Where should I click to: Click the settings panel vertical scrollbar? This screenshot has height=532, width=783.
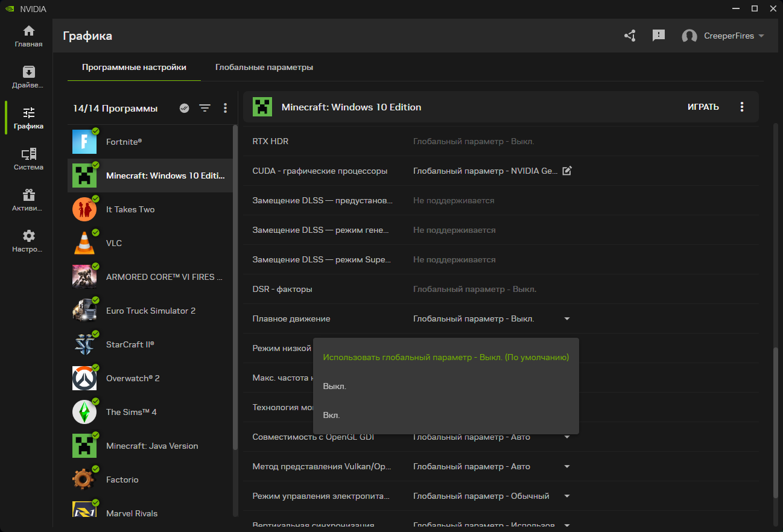coord(775,422)
